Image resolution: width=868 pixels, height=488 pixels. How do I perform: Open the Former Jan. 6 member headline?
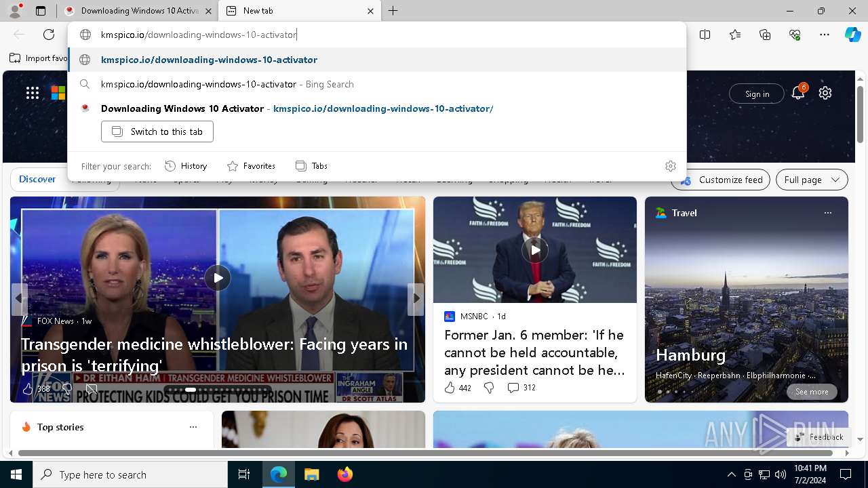[x=534, y=352]
